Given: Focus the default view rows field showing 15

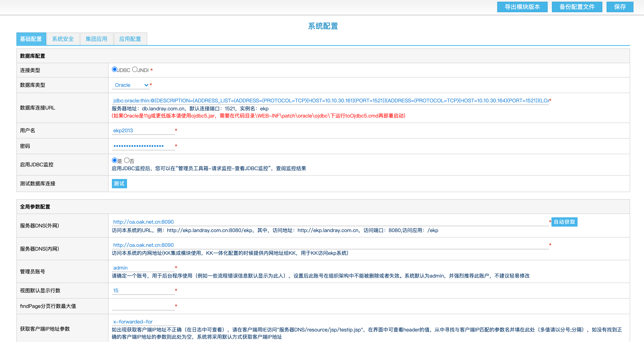Looking at the screenshot, I should tap(143, 290).
